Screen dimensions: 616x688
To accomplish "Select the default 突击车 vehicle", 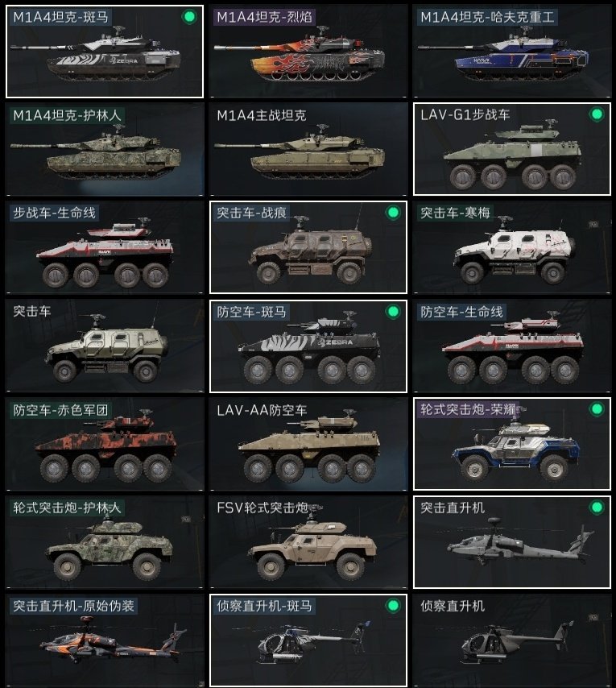I will [105, 346].
